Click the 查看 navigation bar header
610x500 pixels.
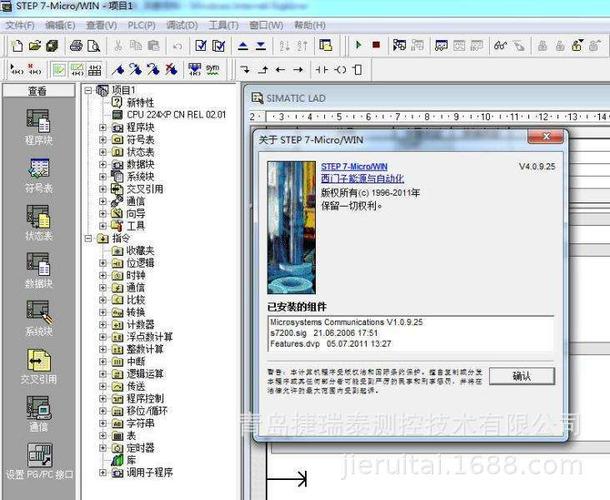tap(38, 91)
